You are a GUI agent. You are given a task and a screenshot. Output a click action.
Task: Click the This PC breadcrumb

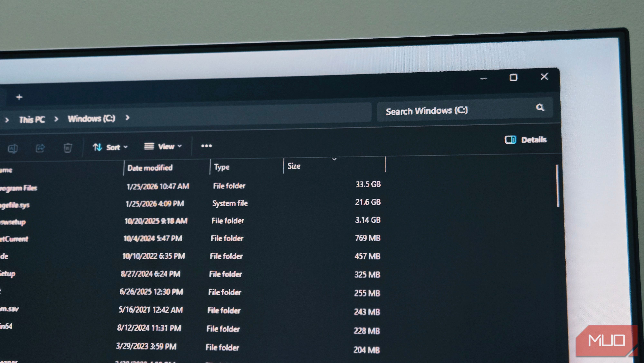(32, 120)
